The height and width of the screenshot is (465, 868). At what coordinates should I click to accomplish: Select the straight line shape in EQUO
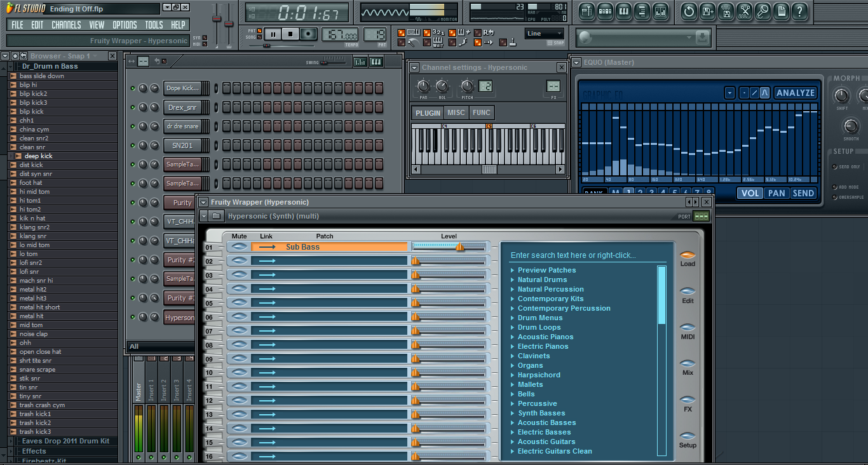[754, 93]
